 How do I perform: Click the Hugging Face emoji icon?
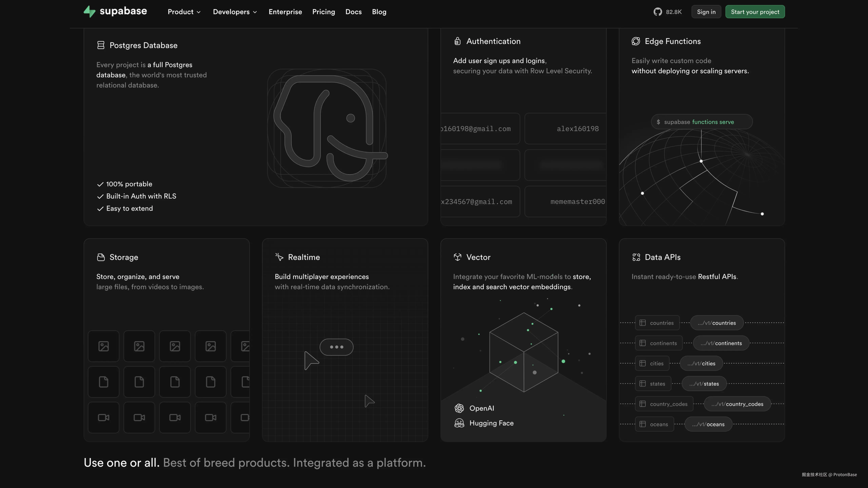click(459, 423)
